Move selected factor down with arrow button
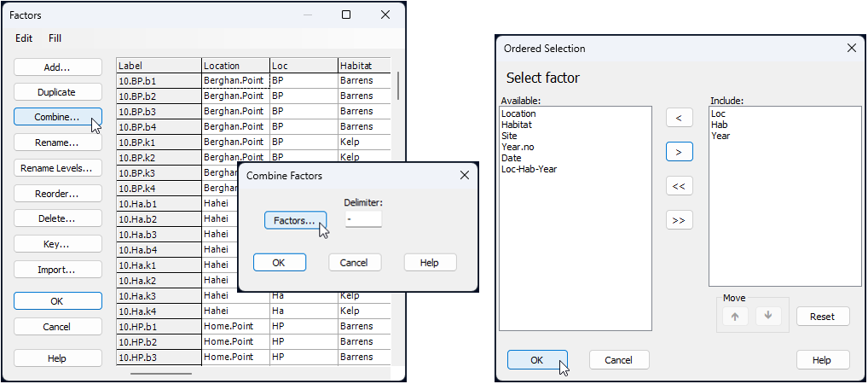Image resolution: width=868 pixels, height=384 pixels. 768,316
